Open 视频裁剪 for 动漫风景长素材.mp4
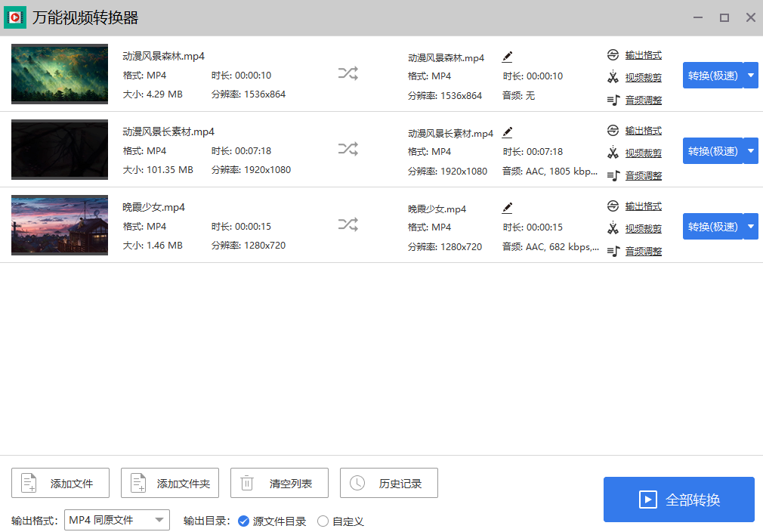763x532 pixels. (x=643, y=153)
